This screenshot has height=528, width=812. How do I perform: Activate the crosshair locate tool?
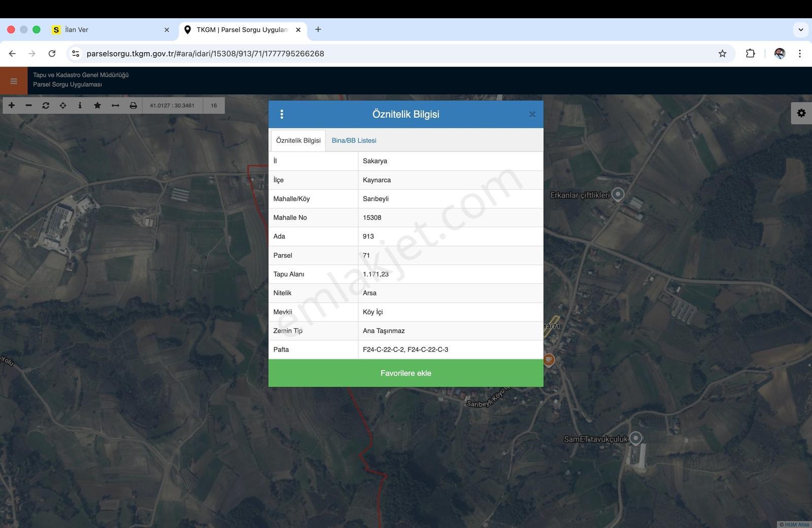point(63,105)
